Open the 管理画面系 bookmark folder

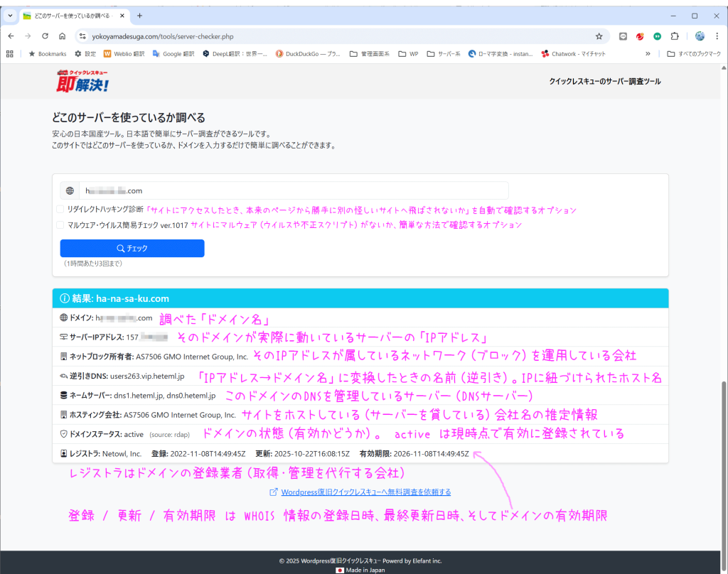[370, 53]
